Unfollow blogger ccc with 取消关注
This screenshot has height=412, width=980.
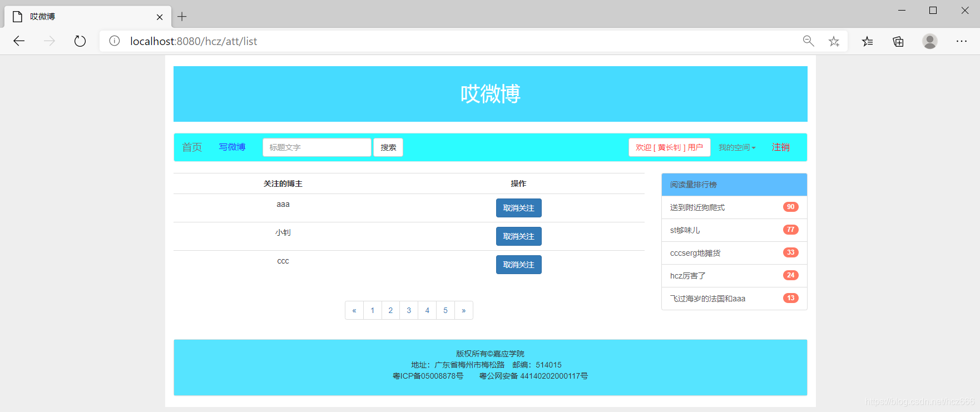[519, 265]
